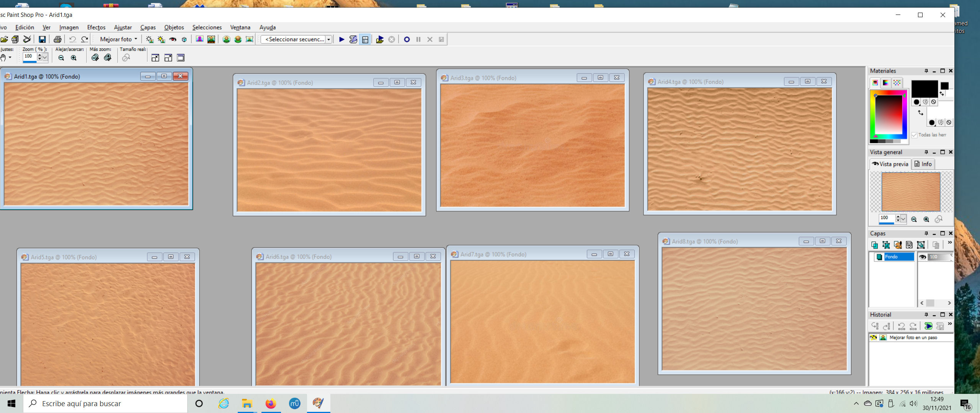The width and height of the screenshot is (980, 413).
Task: Open background material style dropdown
Action: pyautogui.click(x=932, y=123)
